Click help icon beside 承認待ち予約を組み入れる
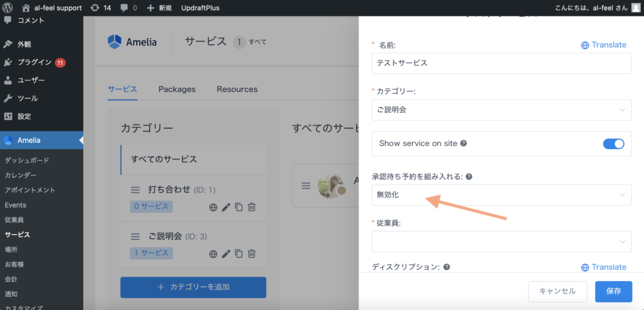Image resolution: width=644 pixels, height=310 pixels. point(469,177)
